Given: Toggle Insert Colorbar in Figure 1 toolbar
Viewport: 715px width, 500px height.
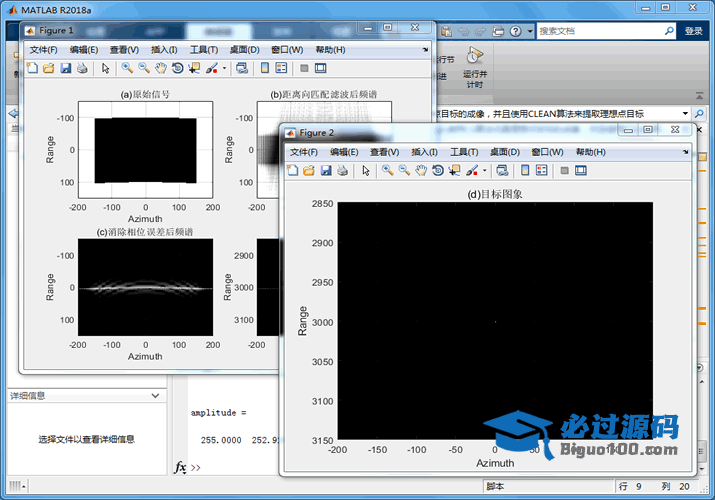Looking at the screenshot, I should coord(263,68).
